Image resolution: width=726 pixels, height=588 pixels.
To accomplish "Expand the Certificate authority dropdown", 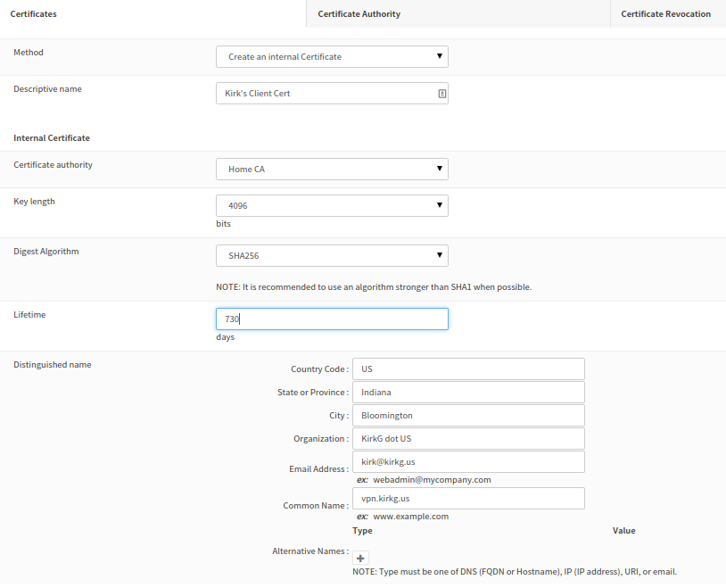I will [332, 170].
